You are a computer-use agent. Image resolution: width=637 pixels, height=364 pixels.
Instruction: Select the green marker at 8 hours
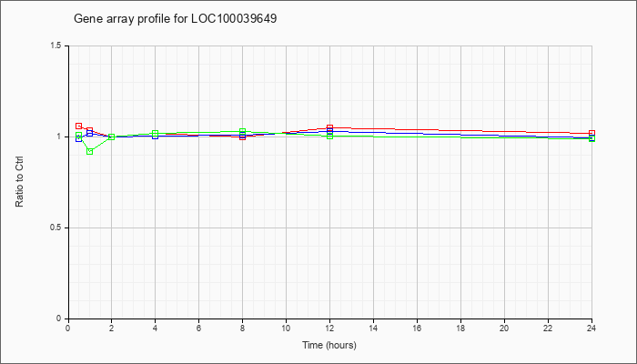pyautogui.click(x=243, y=132)
